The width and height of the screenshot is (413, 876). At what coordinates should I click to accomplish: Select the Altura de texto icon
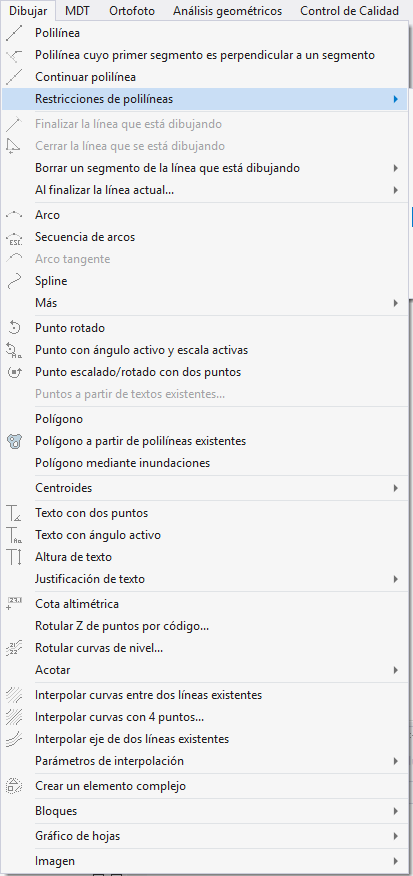14,557
